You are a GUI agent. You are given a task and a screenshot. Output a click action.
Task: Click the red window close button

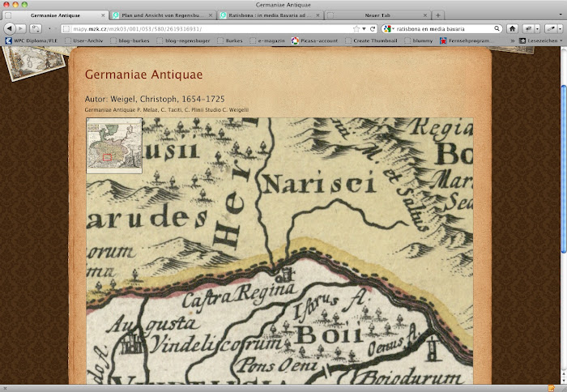pyautogui.click(x=6, y=5)
